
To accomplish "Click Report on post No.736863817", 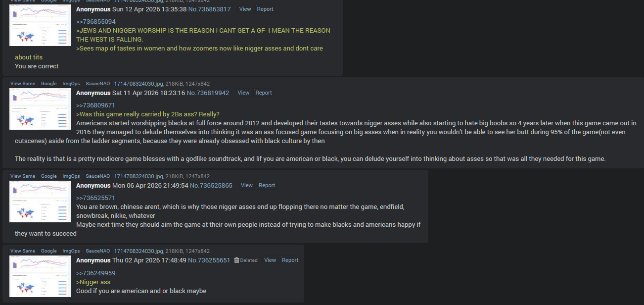I will coord(265,9).
